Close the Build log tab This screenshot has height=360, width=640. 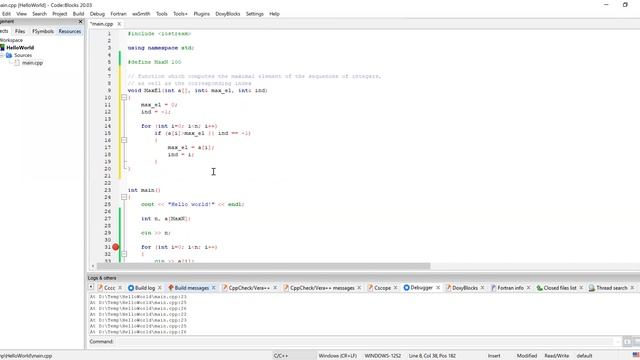point(160,288)
